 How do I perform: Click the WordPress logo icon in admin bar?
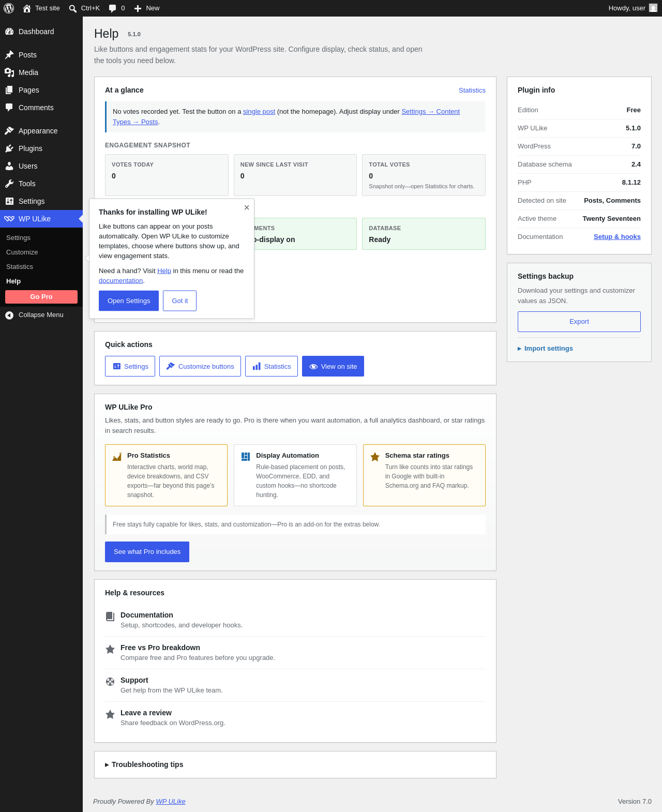[x=9, y=8]
